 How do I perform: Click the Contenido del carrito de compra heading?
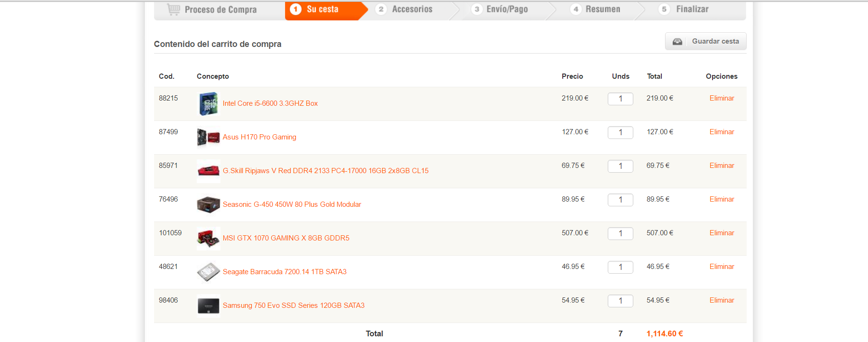click(218, 44)
